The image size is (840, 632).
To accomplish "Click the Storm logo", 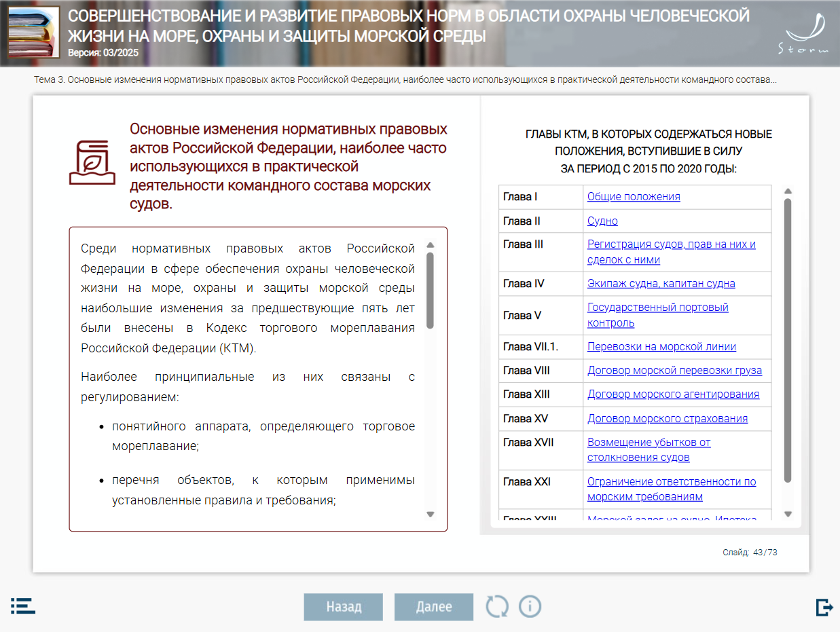I will pos(805,34).
